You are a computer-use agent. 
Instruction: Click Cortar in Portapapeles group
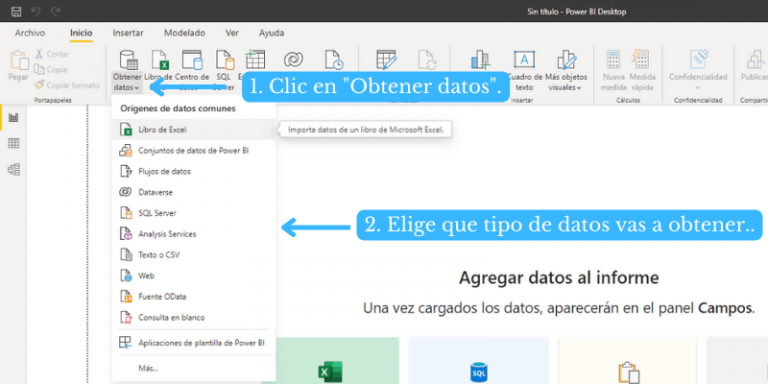pos(52,54)
